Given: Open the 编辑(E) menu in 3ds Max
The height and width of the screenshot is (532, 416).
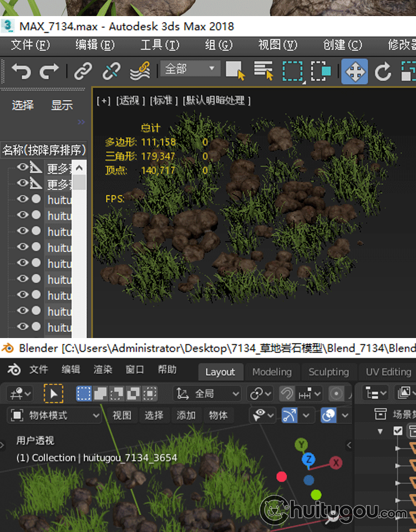Looking at the screenshot, I should (x=95, y=45).
